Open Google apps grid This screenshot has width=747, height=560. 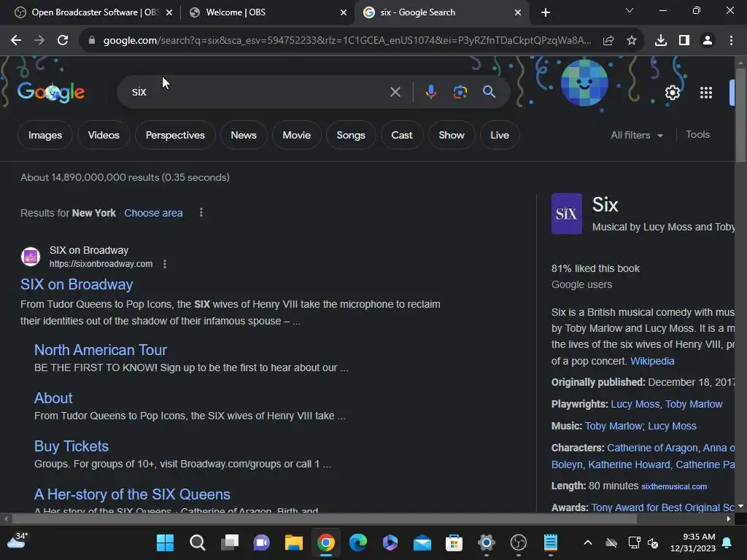pyautogui.click(x=705, y=93)
